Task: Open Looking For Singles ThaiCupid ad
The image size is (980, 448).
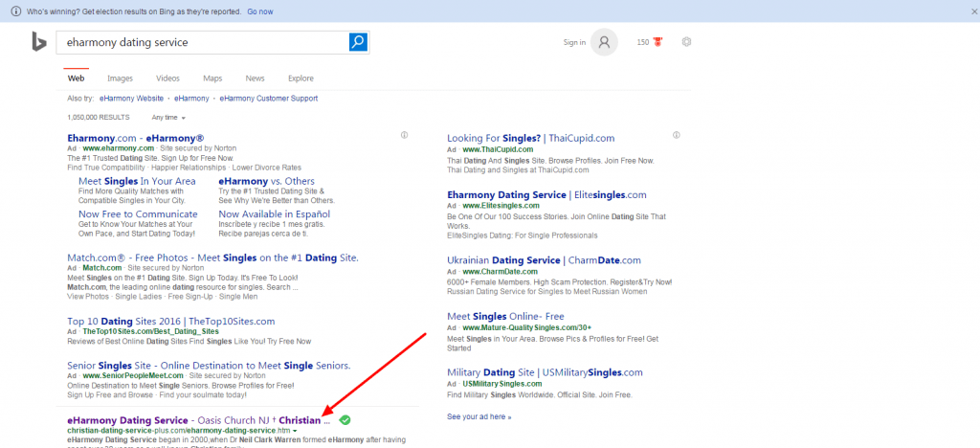Action: click(x=530, y=138)
